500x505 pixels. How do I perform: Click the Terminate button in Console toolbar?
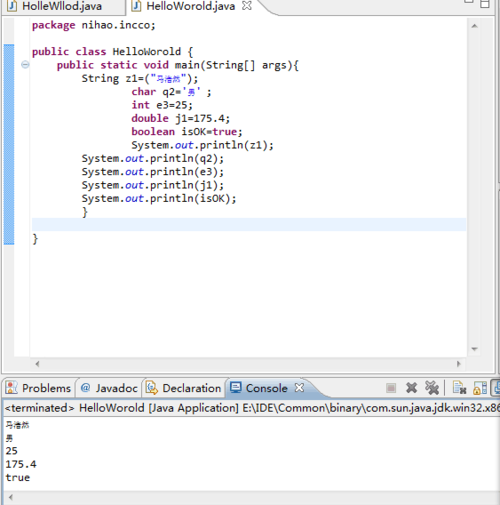pyautogui.click(x=391, y=388)
